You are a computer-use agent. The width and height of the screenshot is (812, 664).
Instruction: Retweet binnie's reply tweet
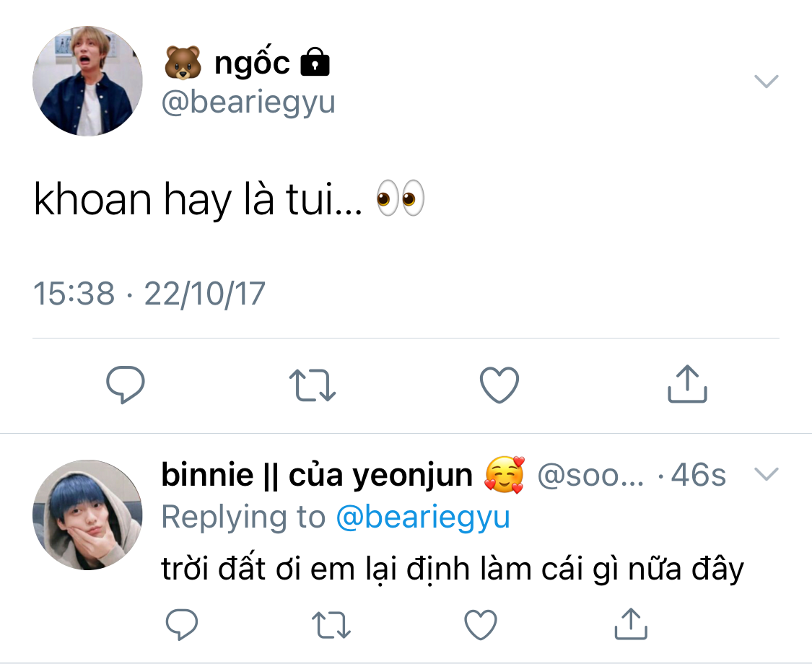point(331,624)
